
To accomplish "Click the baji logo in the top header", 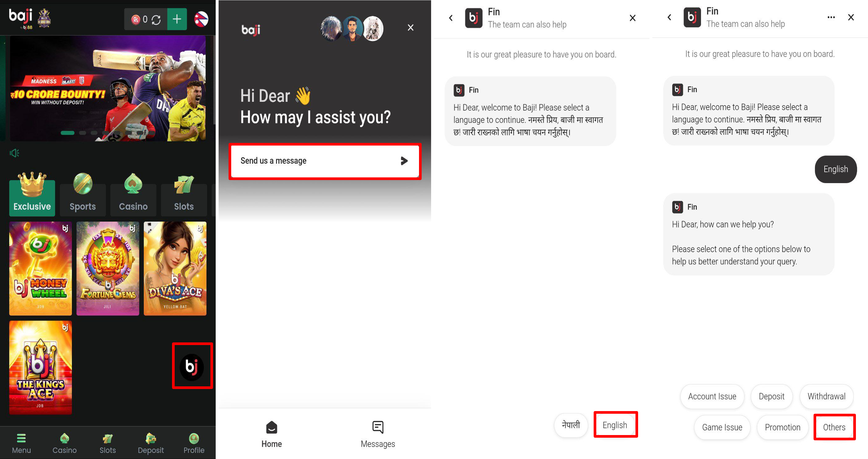I will [x=21, y=18].
